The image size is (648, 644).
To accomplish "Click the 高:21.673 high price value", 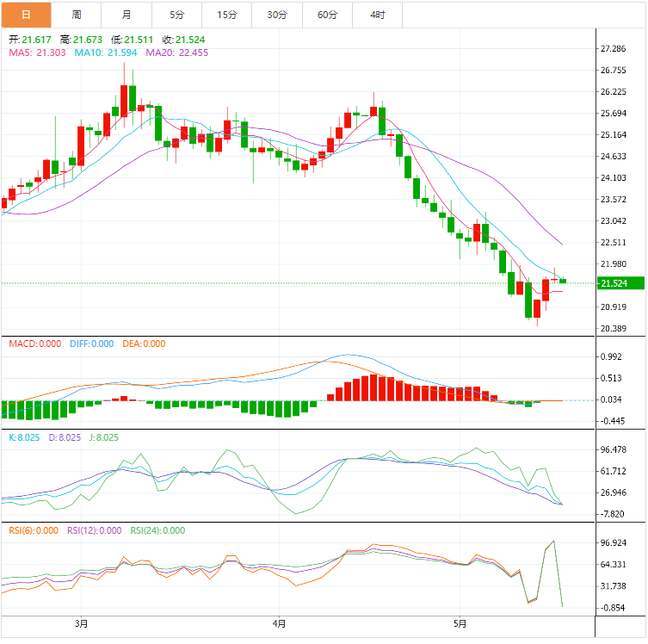I will click(81, 40).
